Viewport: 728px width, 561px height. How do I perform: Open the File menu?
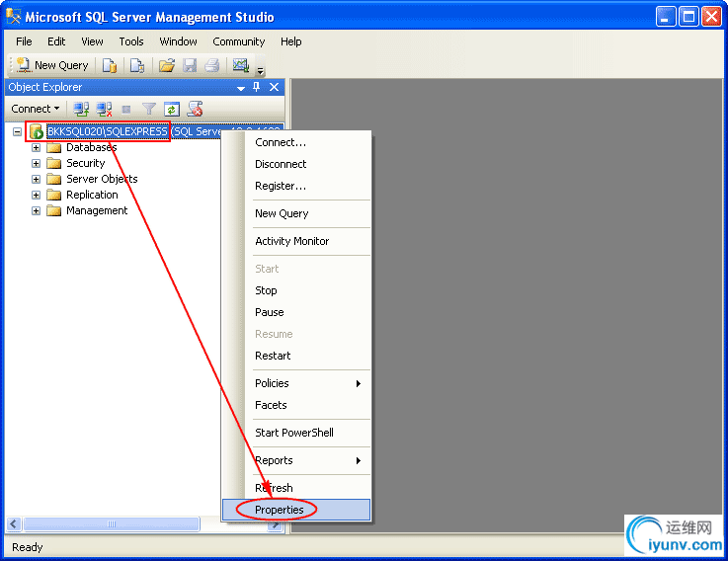pyautogui.click(x=24, y=41)
